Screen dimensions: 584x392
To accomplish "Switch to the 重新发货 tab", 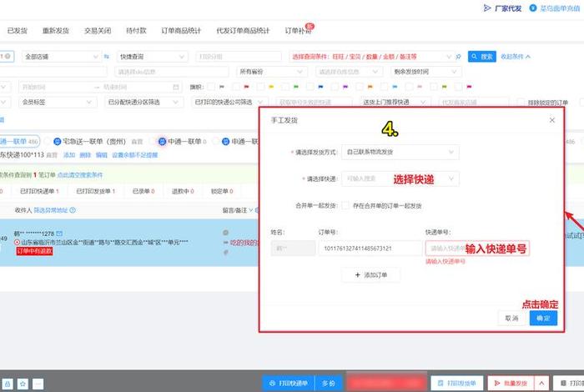I will click(x=56, y=31).
